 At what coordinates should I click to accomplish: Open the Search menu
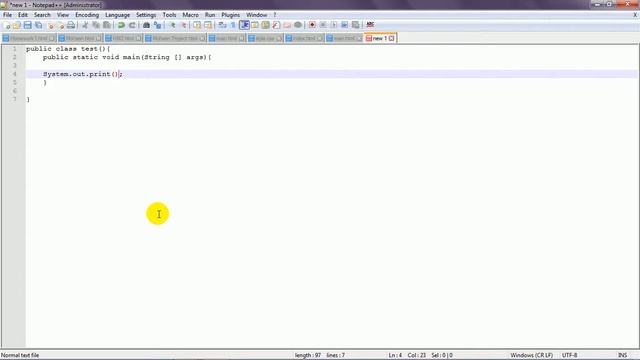coord(42,15)
